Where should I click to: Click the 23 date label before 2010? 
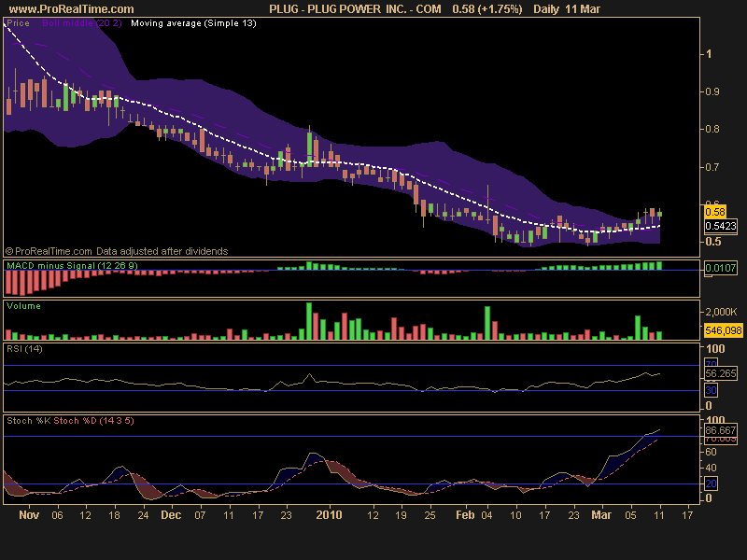286,515
